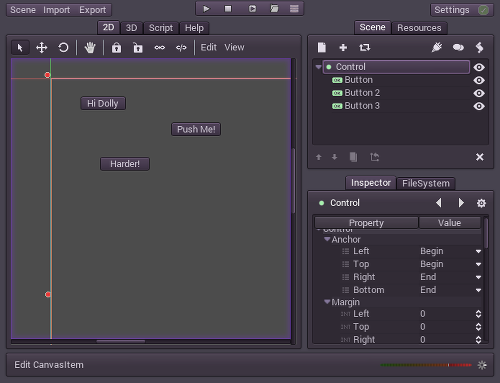500x383 pixels.
Task: Switch to the 3D tab
Action: click(131, 28)
